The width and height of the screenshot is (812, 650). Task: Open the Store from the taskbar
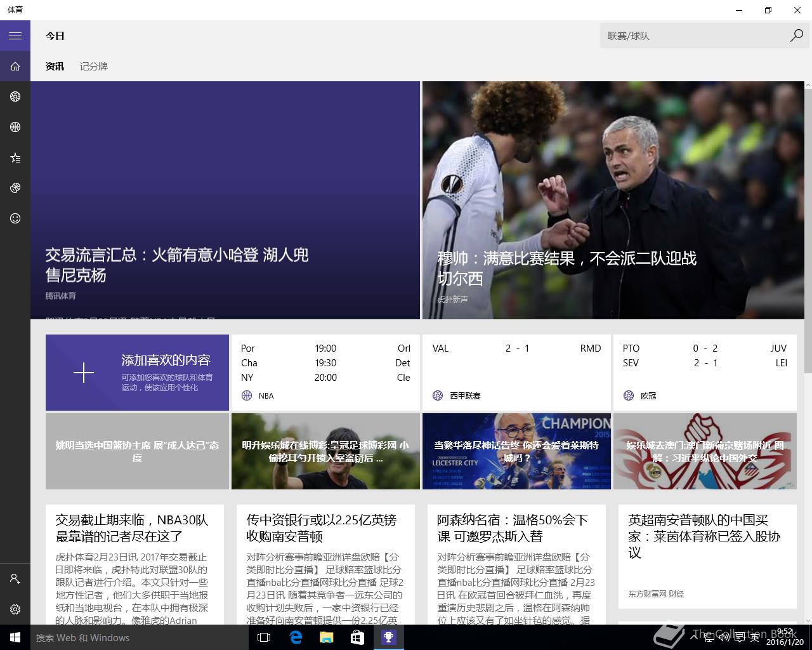357,637
